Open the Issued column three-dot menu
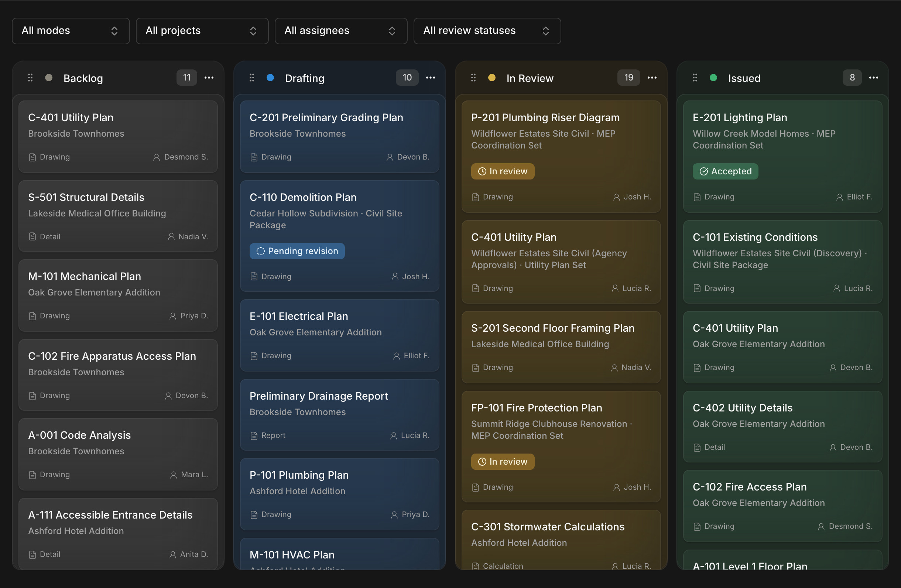 [x=873, y=78]
